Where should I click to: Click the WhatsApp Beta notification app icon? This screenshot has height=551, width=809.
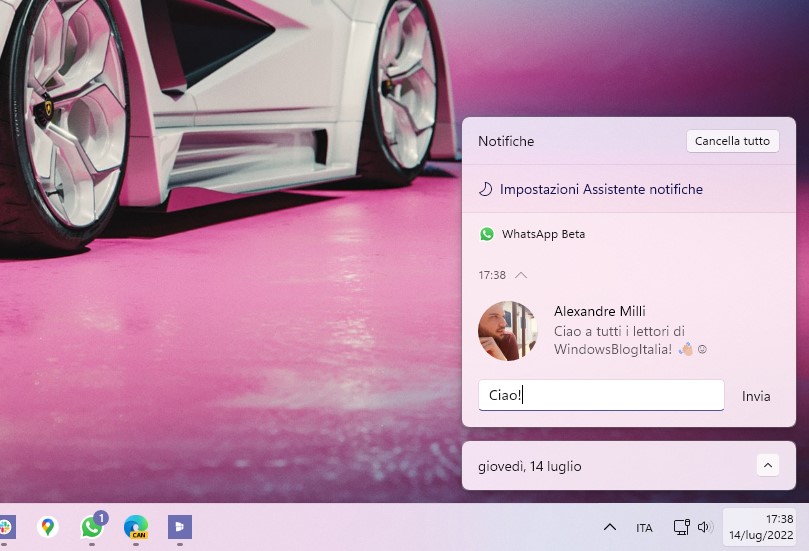(487, 234)
